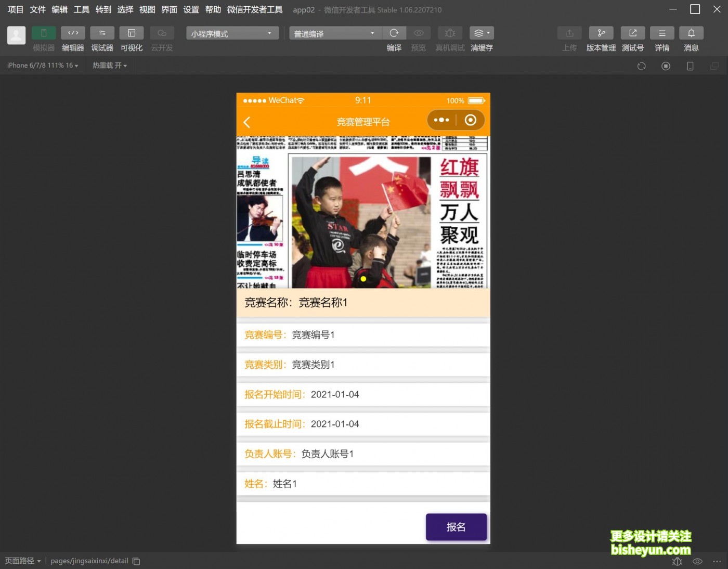This screenshot has width=728, height=569.
Task: Open the 微信开发者工具 menu
Action: point(255,9)
